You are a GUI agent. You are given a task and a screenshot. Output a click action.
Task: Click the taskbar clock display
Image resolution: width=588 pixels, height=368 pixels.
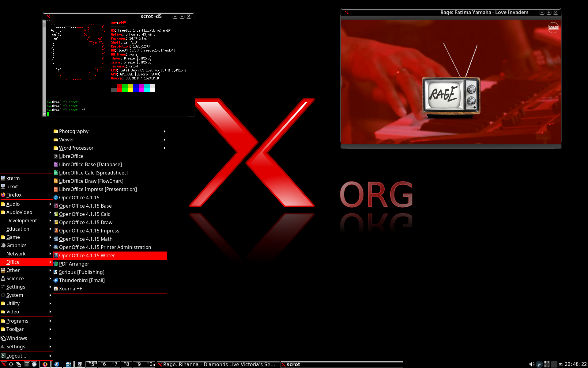pyautogui.click(x=575, y=364)
